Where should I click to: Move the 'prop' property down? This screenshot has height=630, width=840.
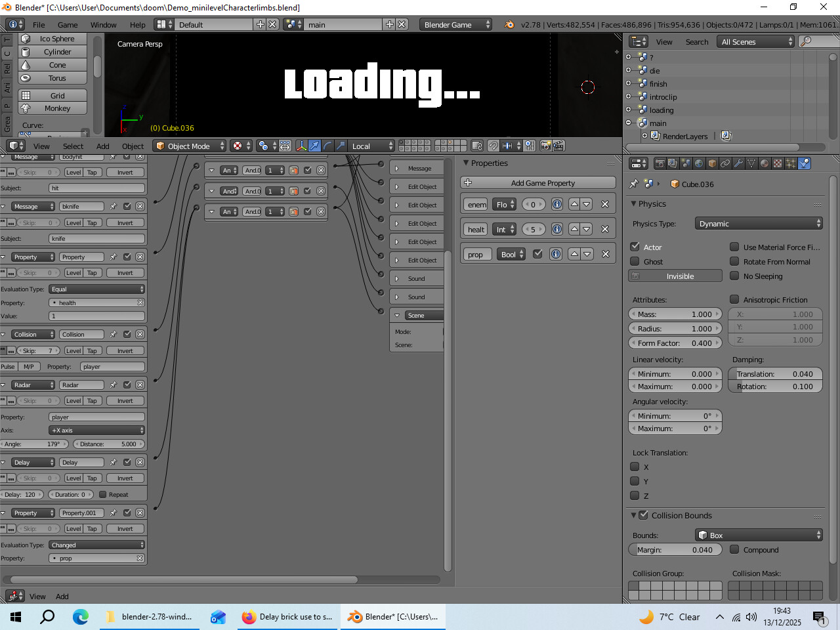coord(587,254)
